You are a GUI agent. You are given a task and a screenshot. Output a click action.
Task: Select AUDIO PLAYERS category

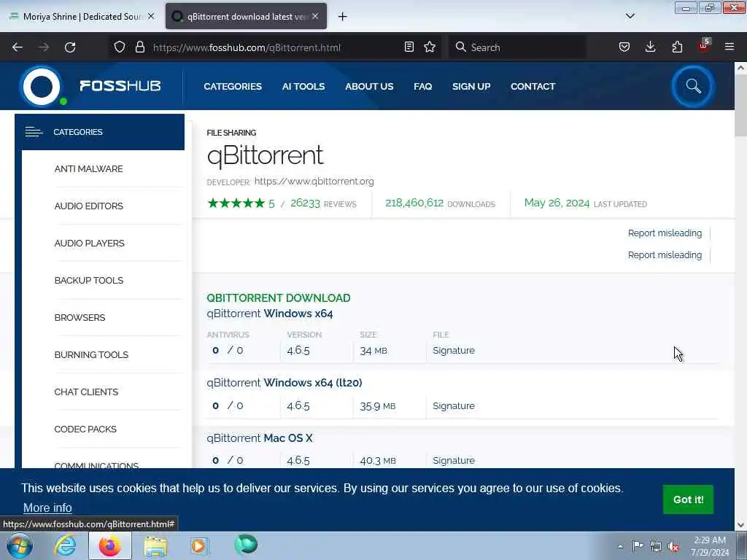[90, 244]
